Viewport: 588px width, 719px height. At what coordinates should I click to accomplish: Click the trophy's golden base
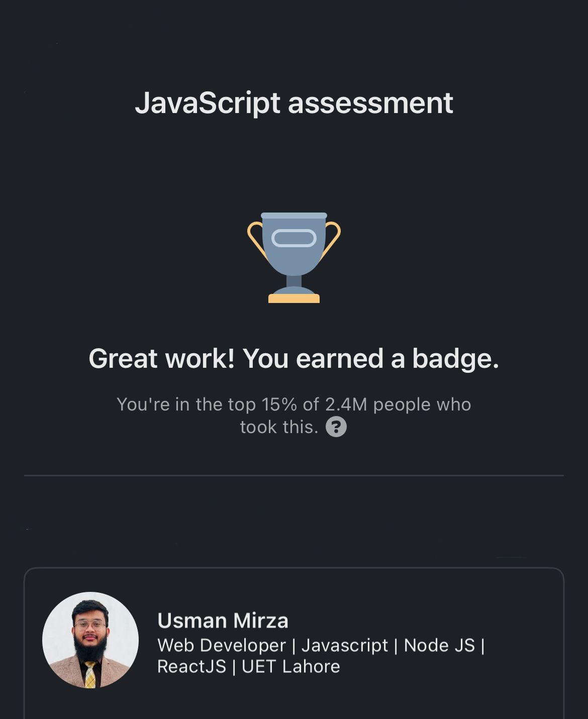click(294, 298)
